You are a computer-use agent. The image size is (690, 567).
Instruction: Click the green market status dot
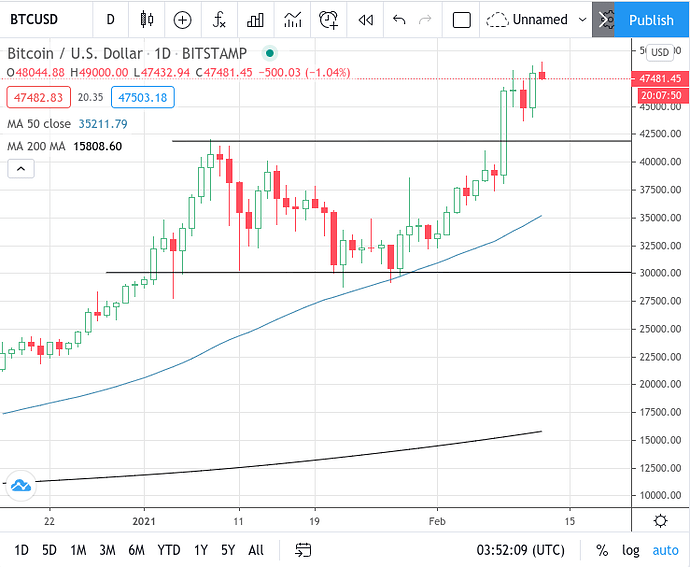click(x=269, y=53)
